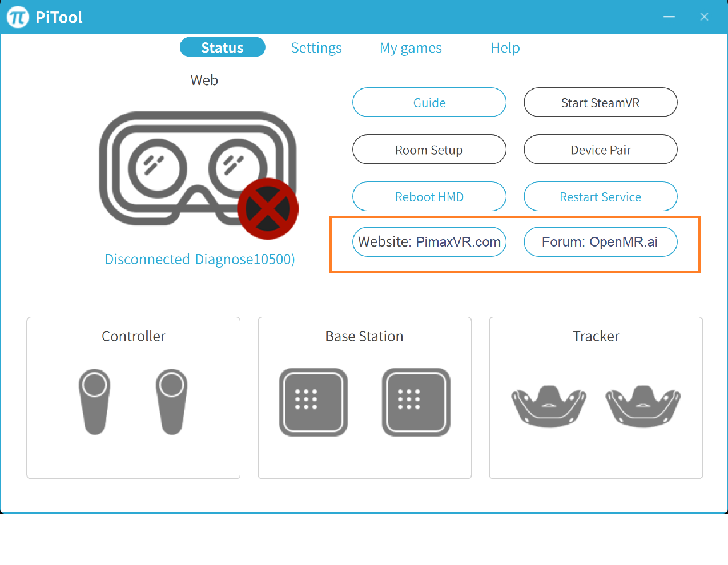Screen dimensions: 728x565
Task: Click the Tracker panel title
Action: (596, 336)
